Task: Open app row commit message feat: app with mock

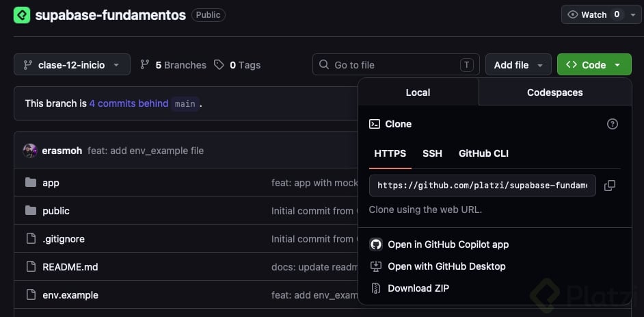Action: point(314,183)
